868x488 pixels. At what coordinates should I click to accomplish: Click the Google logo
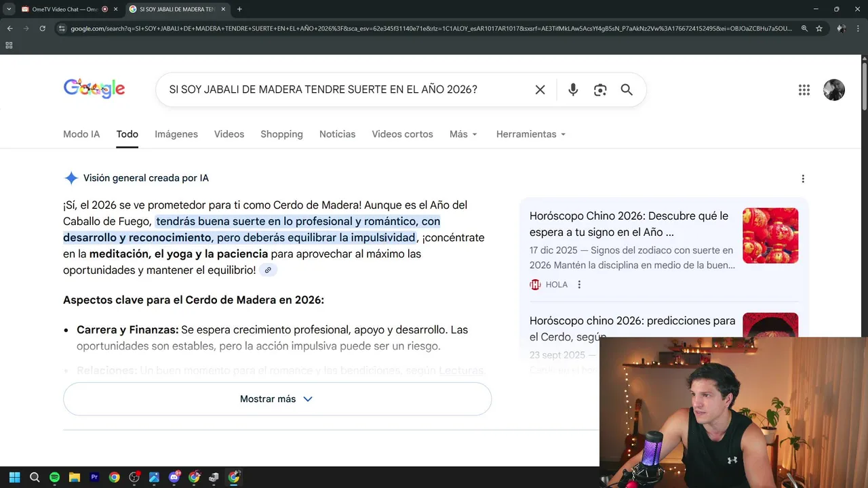(x=94, y=89)
